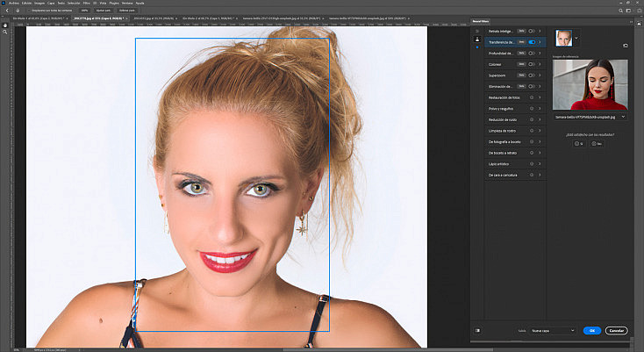Click the Sí satisfaction button

pyautogui.click(x=579, y=144)
